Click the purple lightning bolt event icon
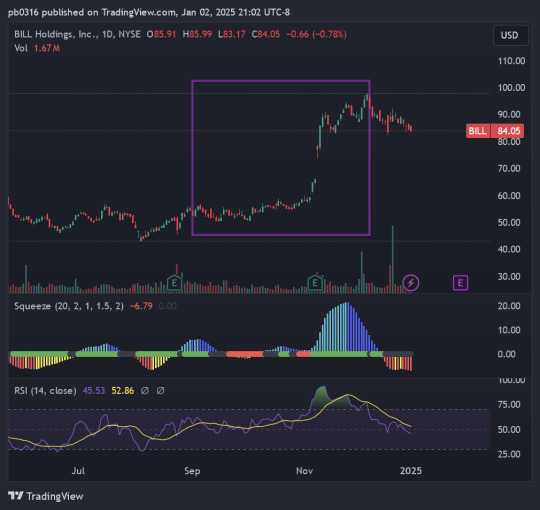 coord(411,283)
